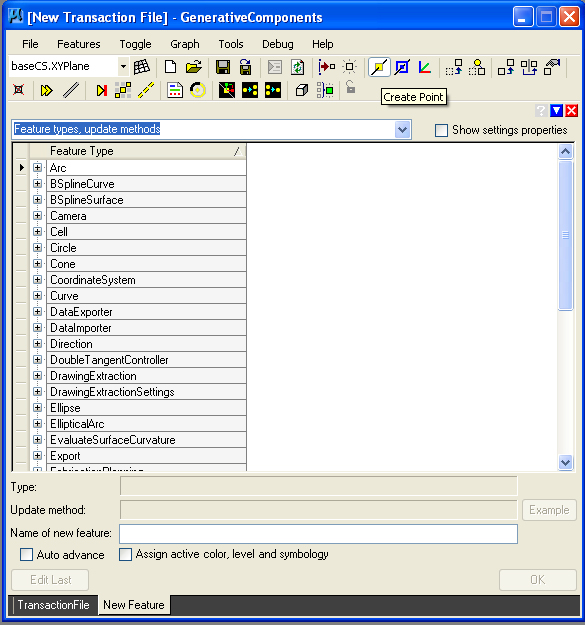585x625 pixels.
Task: Click the Edit Last button
Action: (50, 580)
